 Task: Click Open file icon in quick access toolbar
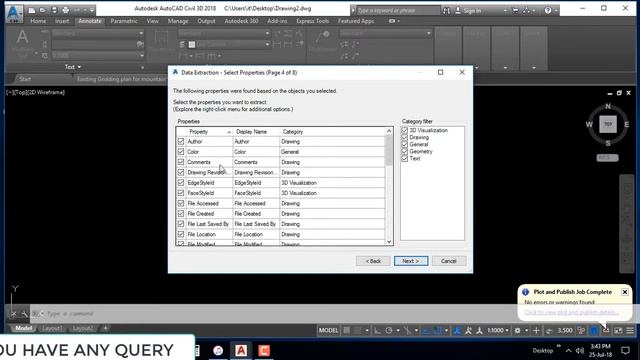click(42, 10)
